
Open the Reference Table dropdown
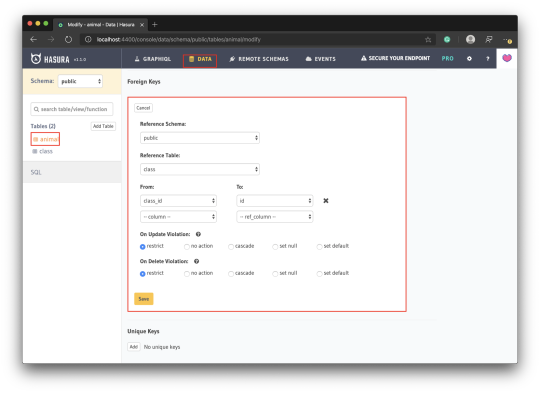(x=200, y=169)
